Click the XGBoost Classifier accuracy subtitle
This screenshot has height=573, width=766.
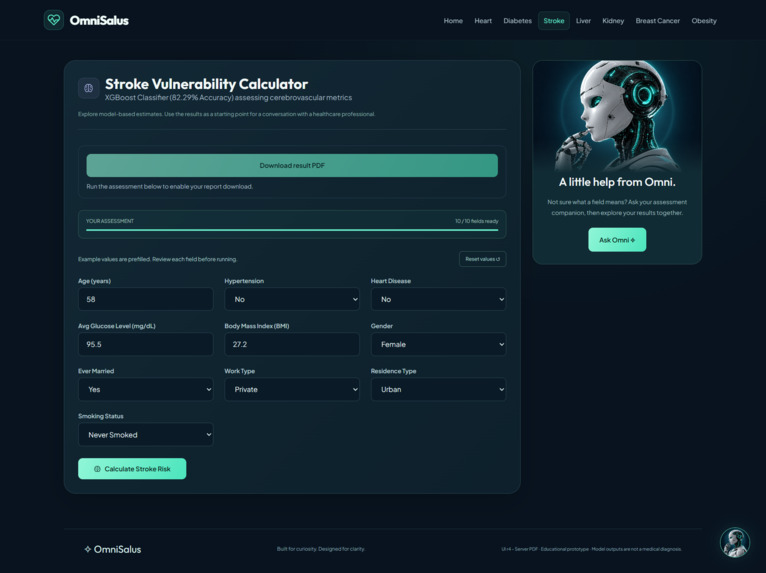[x=228, y=98]
